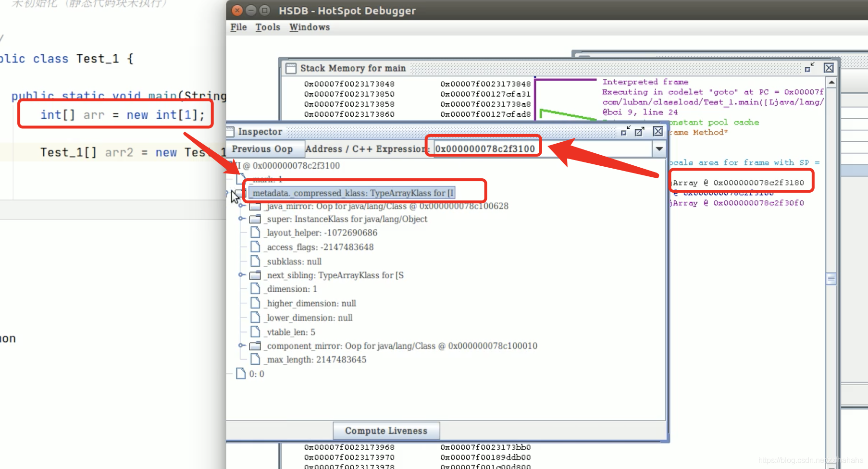Click the folder icon of _component_mirror
Screen dimensions: 868x469
[x=255, y=346]
